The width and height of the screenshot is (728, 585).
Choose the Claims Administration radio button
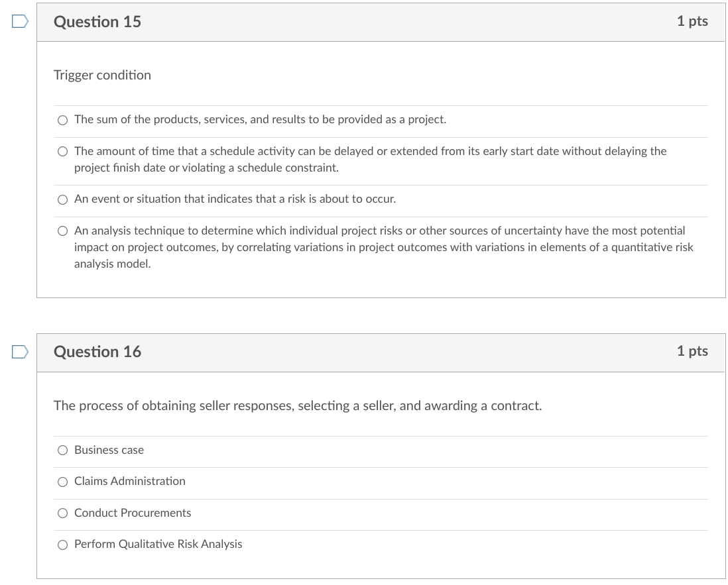62,482
